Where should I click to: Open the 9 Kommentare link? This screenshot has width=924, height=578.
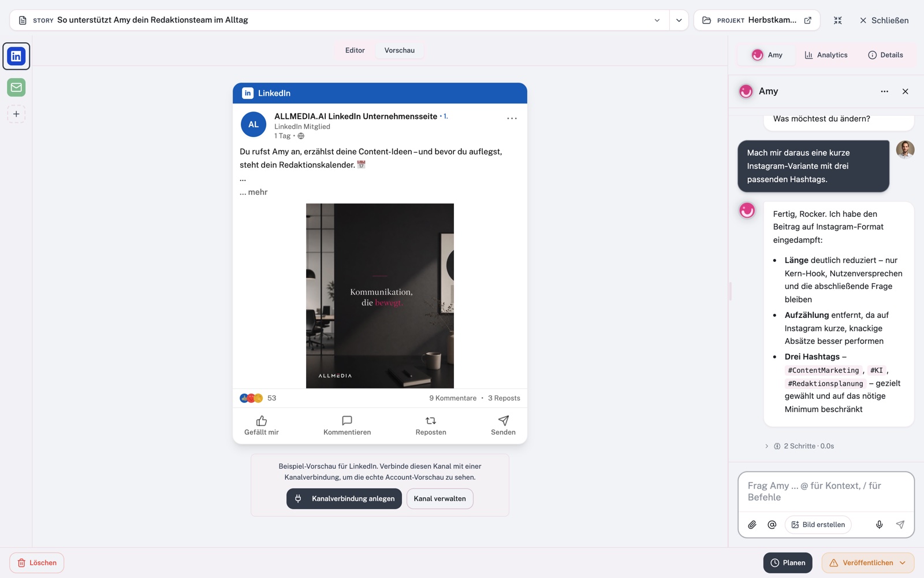(x=453, y=398)
